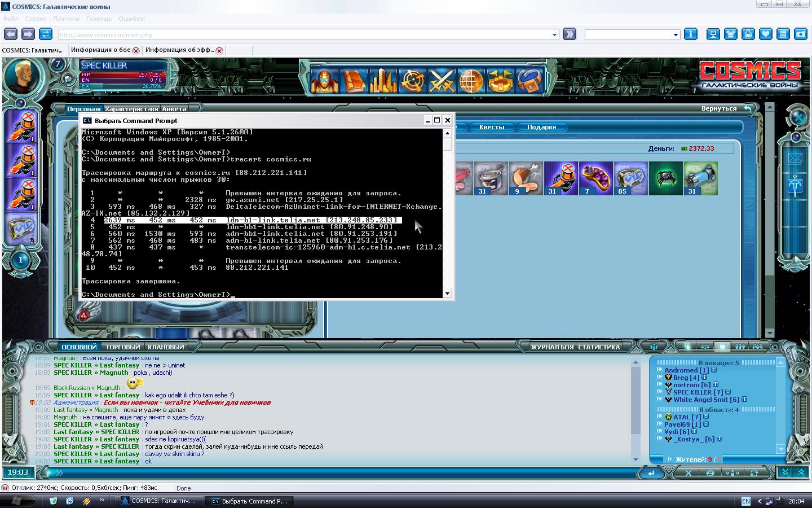Open the address bar dropdown arrow

point(554,35)
